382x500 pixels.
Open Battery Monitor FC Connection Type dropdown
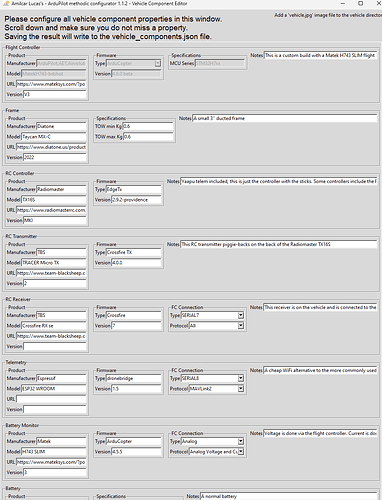click(241, 441)
